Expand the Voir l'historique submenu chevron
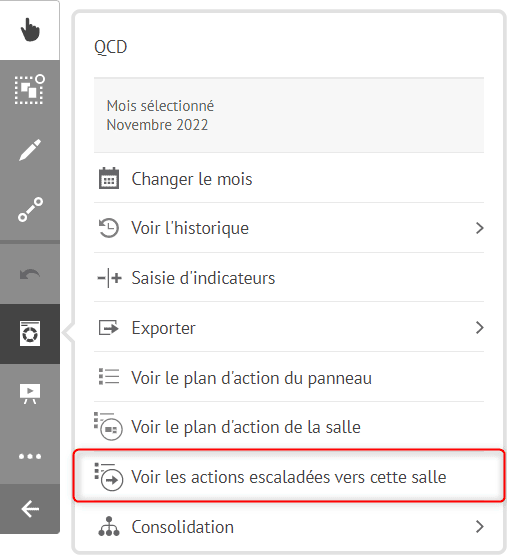Image resolution: width=507 pixels, height=555 pixels. (x=479, y=228)
